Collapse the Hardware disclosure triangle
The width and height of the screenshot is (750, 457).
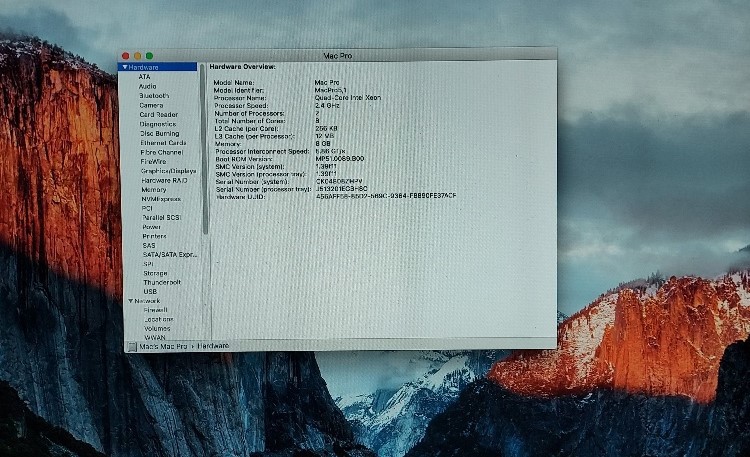click(x=125, y=67)
